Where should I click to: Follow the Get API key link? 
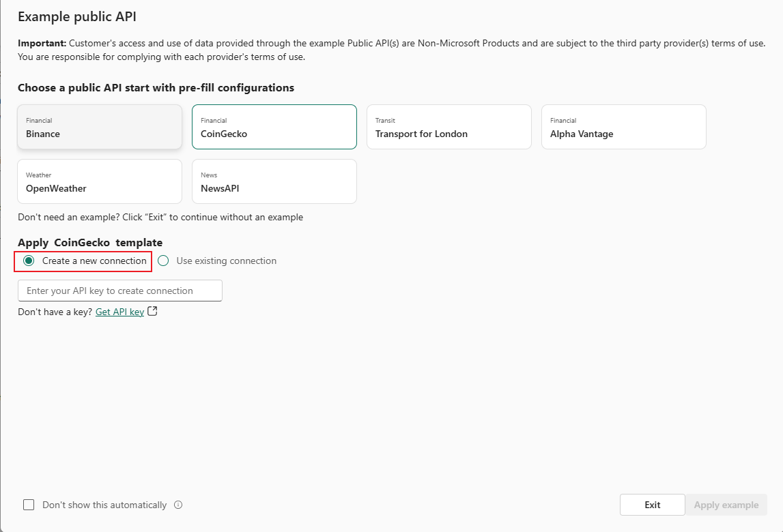[119, 312]
